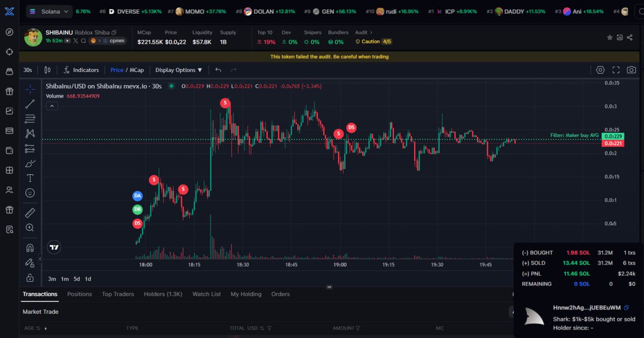Enter fullscreen chart mode
This screenshot has width=644, height=338.
616,70
